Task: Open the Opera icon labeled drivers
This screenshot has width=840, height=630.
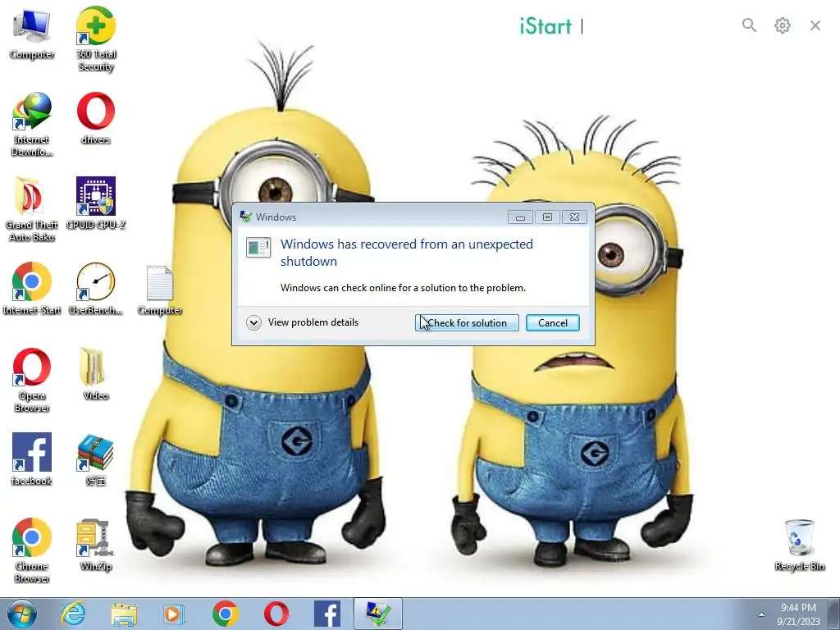Action: click(x=96, y=118)
